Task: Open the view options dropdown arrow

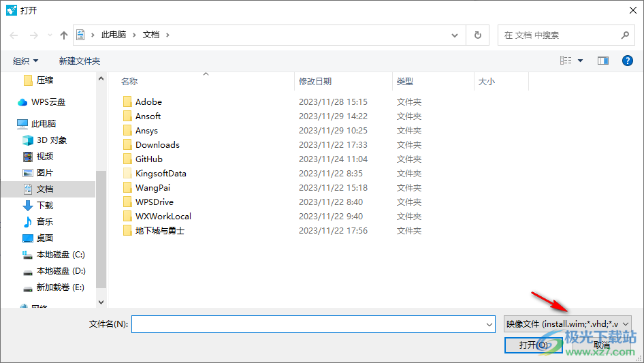Action: pos(580,61)
